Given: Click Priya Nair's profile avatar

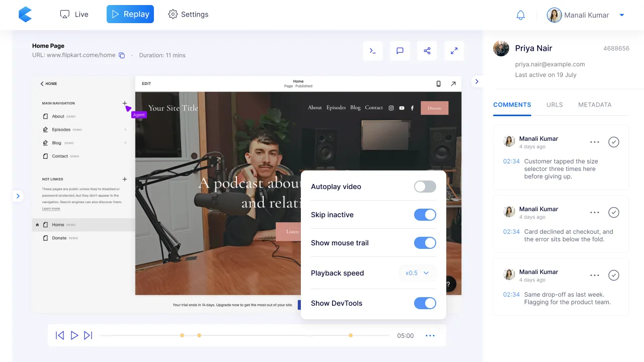Looking at the screenshot, I should (501, 48).
